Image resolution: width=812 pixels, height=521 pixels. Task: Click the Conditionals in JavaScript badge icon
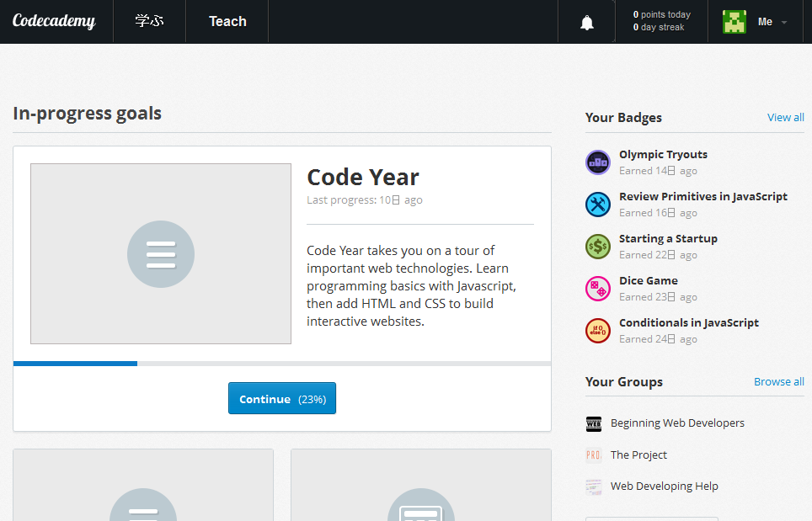[597, 331]
